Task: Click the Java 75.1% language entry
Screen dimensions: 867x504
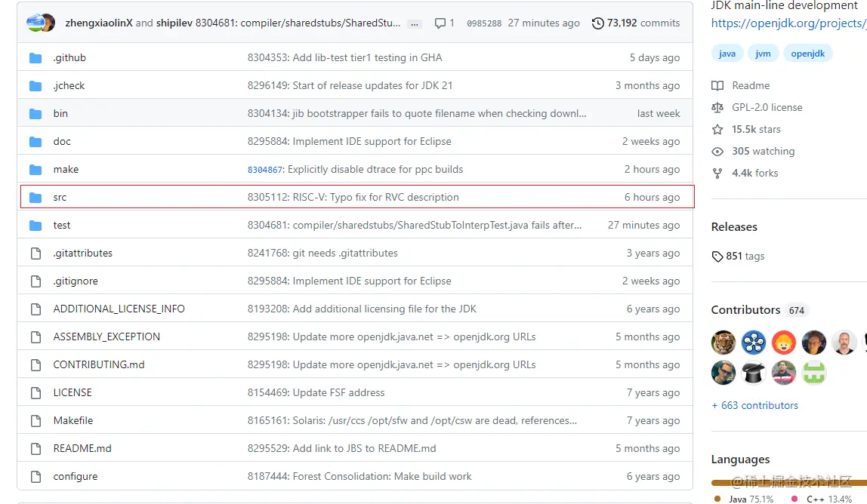Action: pos(745,499)
